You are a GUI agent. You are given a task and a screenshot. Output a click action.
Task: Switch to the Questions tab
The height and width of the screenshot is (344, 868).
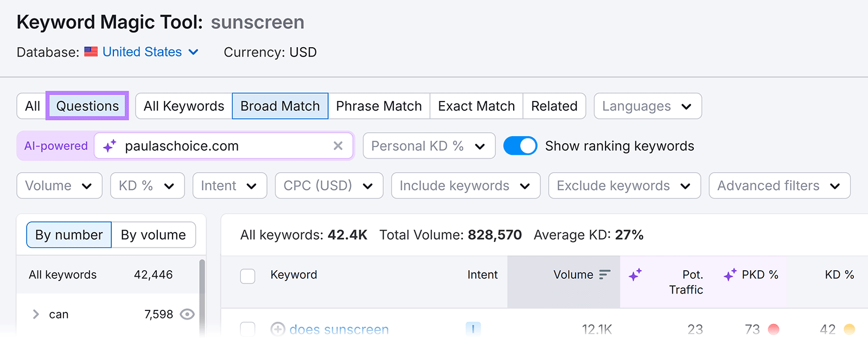[x=87, y=106]
